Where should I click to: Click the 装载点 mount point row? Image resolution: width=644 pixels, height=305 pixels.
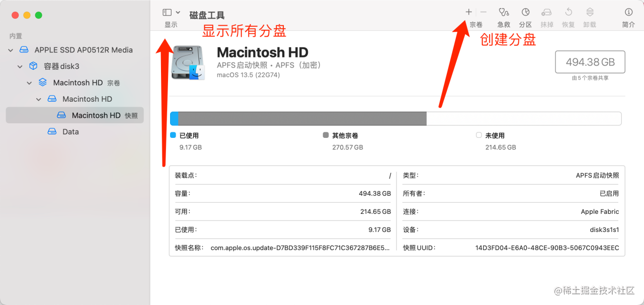coord(283,175)
